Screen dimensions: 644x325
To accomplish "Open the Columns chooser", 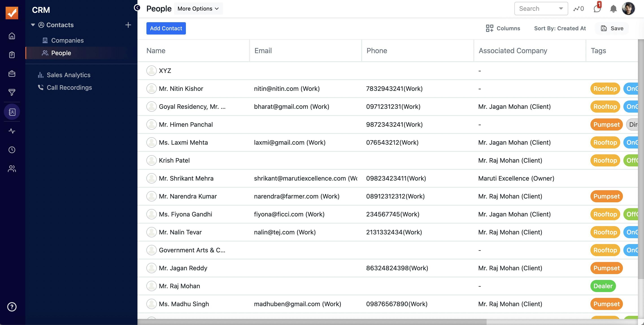I will (503, 28).
